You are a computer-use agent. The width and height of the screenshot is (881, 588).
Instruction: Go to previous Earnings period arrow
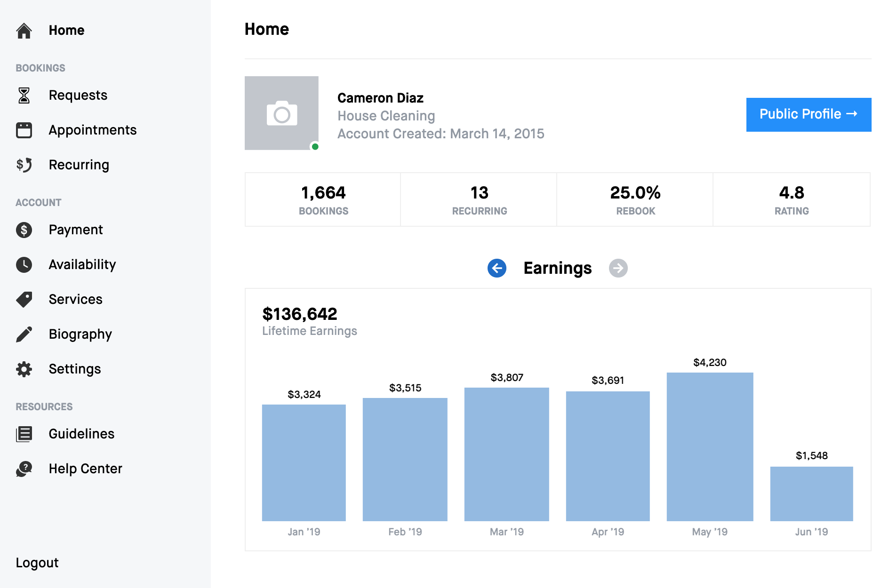[x=497, y=268]
